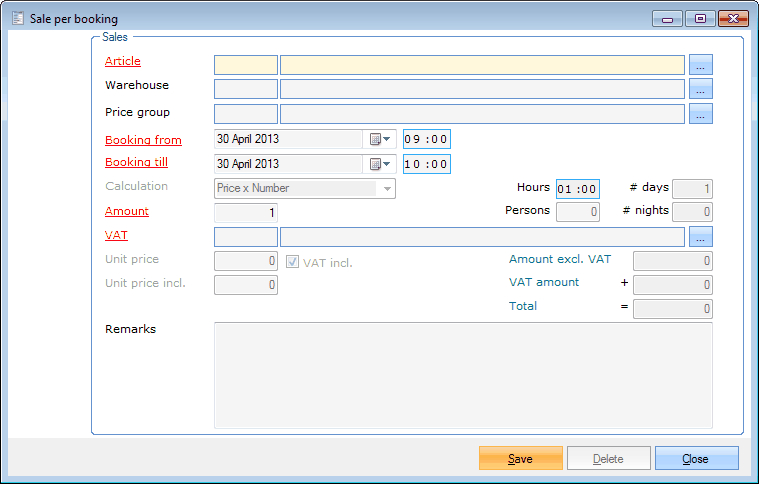
Task: Toggle the VAT incl. checkbox
Action: (x=293, y=262)
